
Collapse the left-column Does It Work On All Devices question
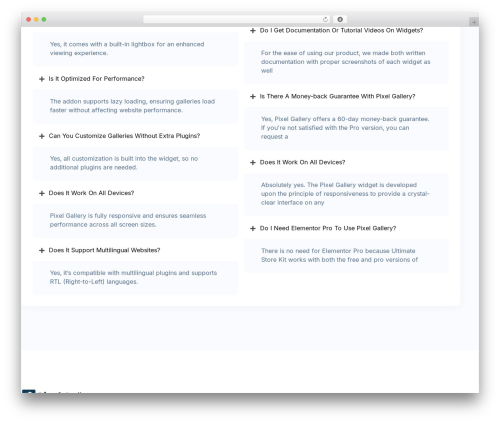[91, 193]
